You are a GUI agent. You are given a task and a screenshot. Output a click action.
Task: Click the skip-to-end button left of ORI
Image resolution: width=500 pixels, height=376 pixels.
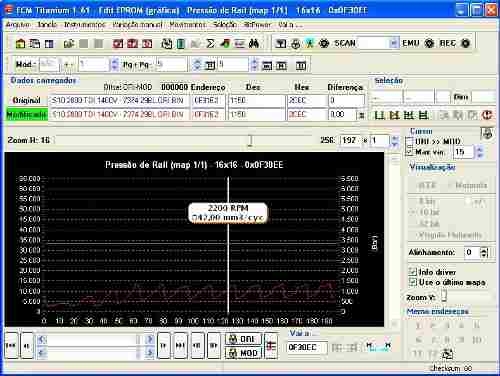click(x=180, y=345)
